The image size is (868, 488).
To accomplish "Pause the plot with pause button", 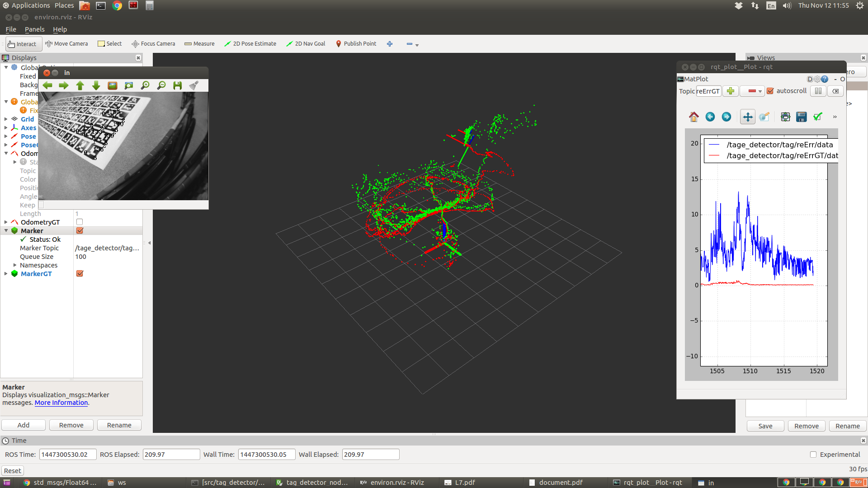I will [x=818, y=91].
